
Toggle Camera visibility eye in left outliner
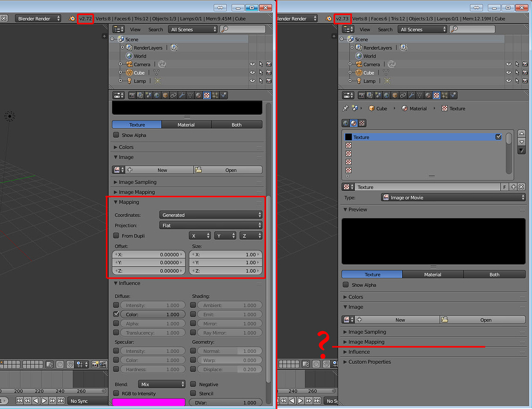252,64
